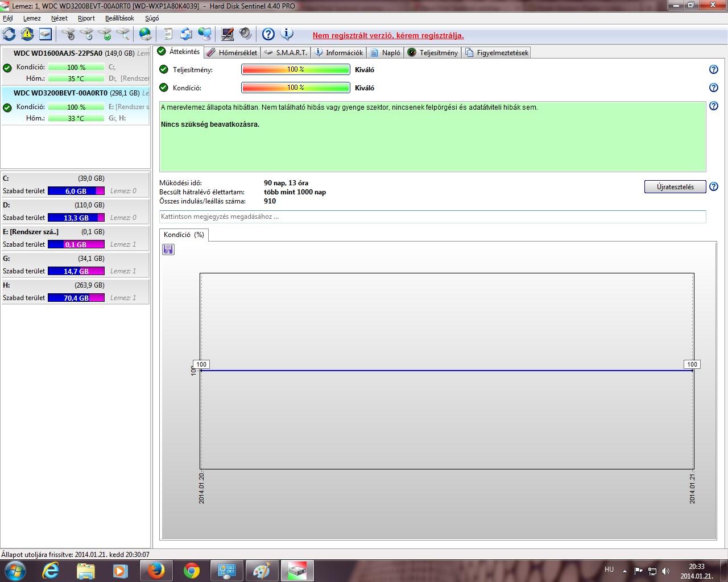The height and width of the screenshot is (582, 728).
Task: Click the report document toolbar icon
Action: coord(168,34)
